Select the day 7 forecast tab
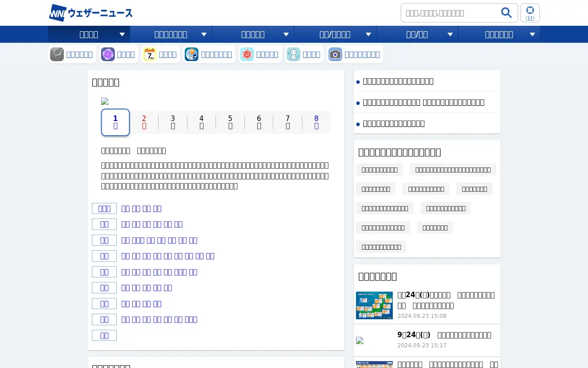The image size is (588, 368). [x=288, y=122]
